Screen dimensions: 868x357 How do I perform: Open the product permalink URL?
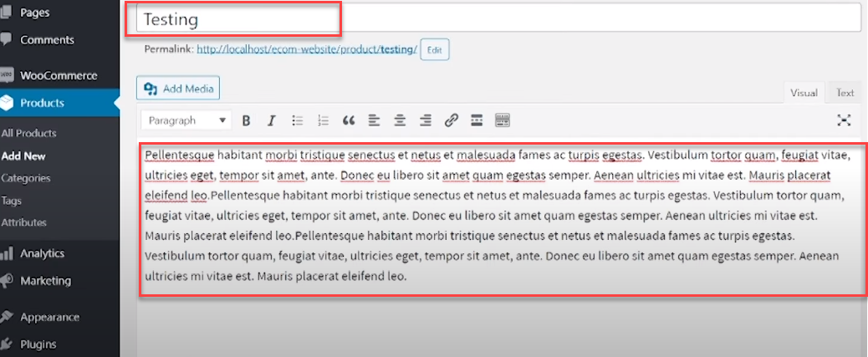coord(307,49)
